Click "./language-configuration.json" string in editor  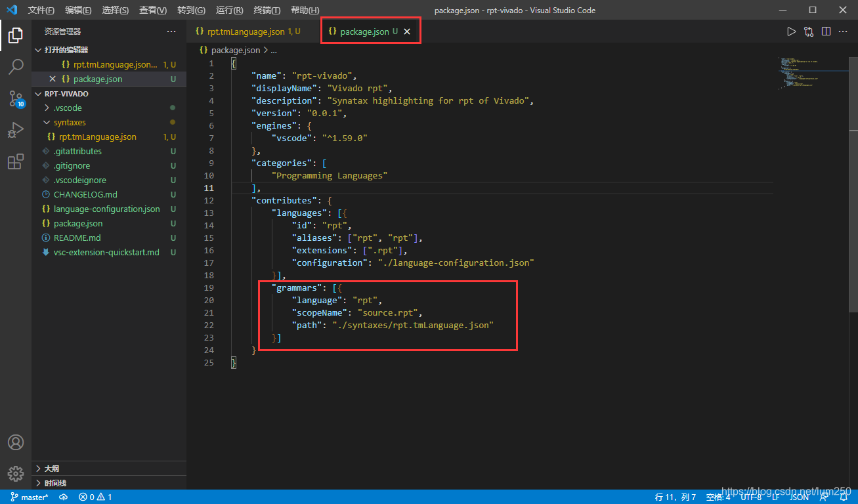(x=456, y=262)
